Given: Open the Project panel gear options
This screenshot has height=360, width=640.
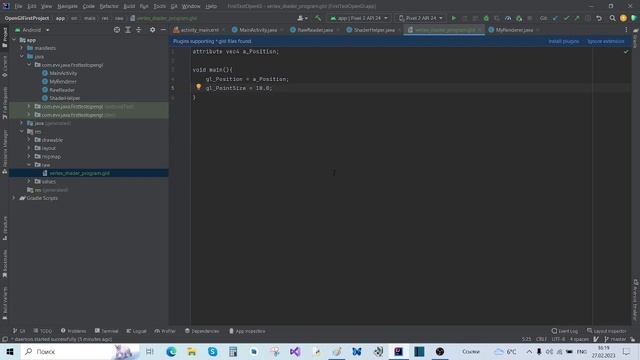Looking at the screenshot, I should point(152,30).
